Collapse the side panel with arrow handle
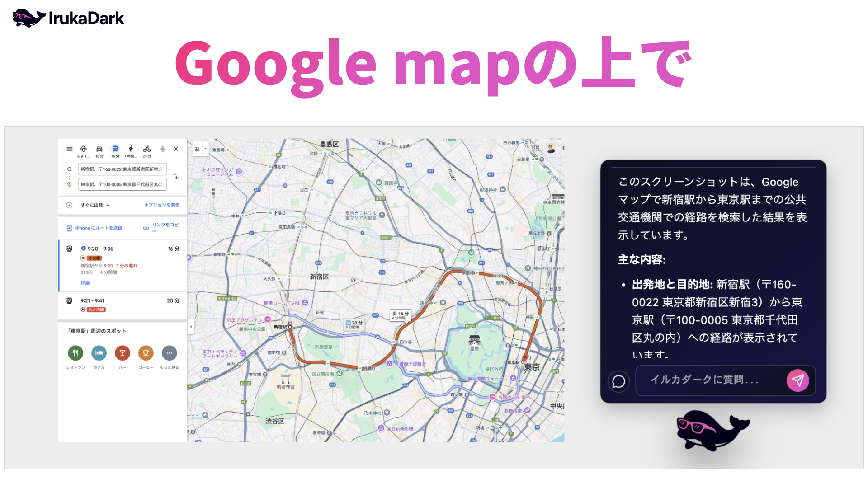 pos(191,326)
